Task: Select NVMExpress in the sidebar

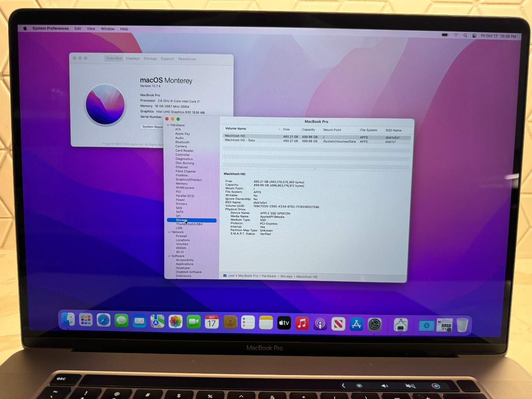Action: [x=185, y=188]
